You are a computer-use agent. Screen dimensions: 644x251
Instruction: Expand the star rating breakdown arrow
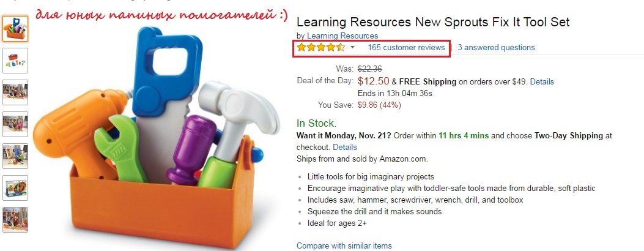point(352,47)
